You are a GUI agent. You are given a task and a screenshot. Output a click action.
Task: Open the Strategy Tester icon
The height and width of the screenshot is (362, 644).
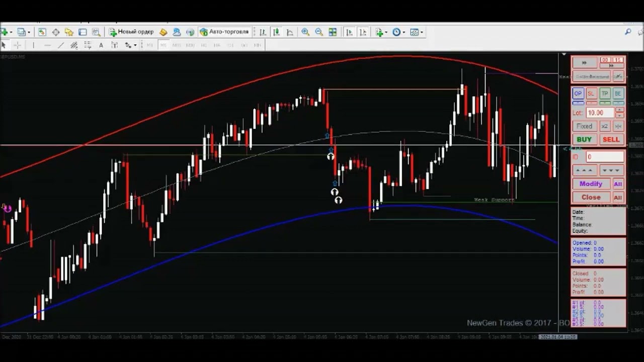[x=96, y=32]
